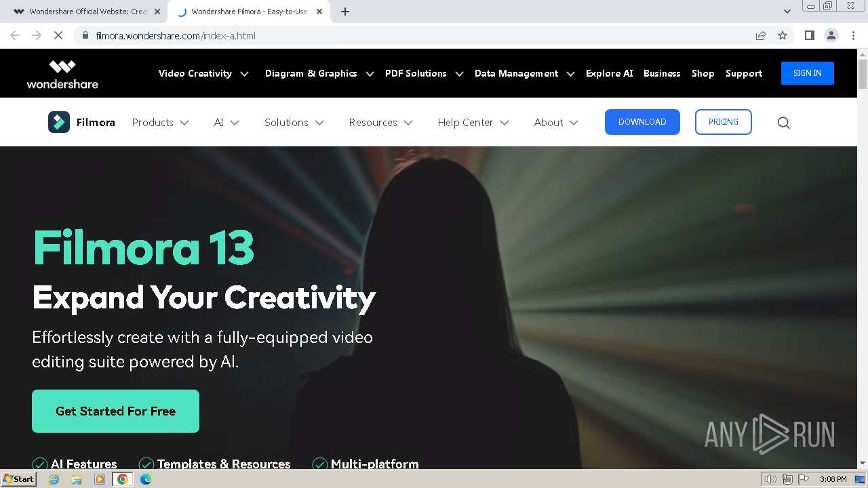The height and width of the screenshot is (488, 868).
Task: Close the Wondershare Official Website tab
Action: click(157, 12)
